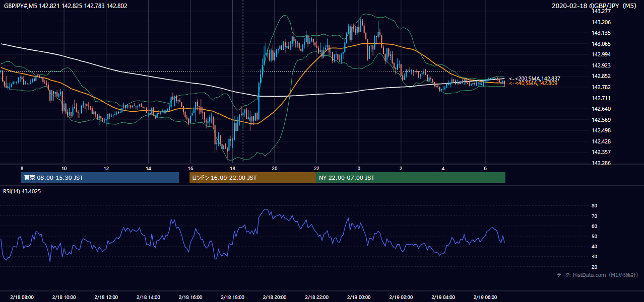
Task: Click hour label 18 under the price chart
Action: pos(232,168)
